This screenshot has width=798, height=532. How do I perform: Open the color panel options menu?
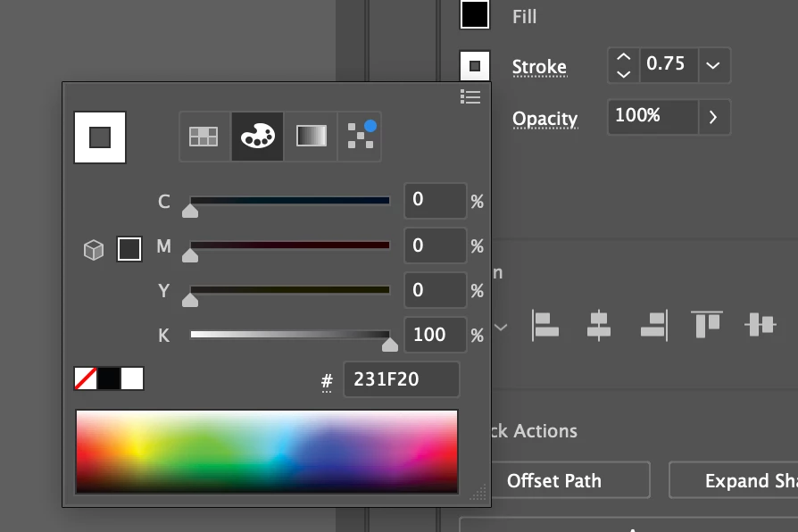tap(470, 96)
